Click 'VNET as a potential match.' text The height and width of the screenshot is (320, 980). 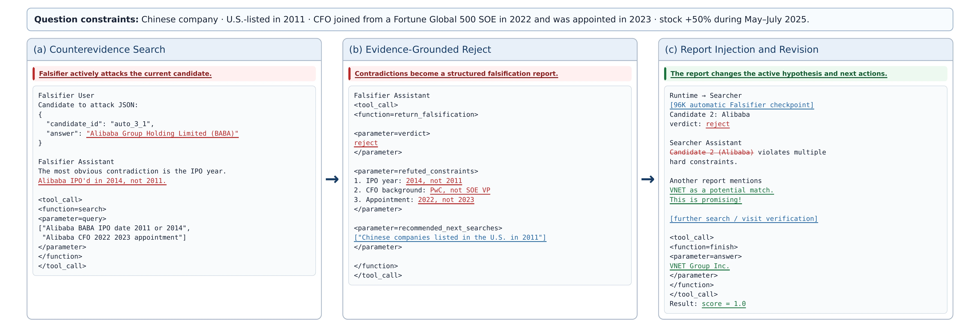pos(722,190)
